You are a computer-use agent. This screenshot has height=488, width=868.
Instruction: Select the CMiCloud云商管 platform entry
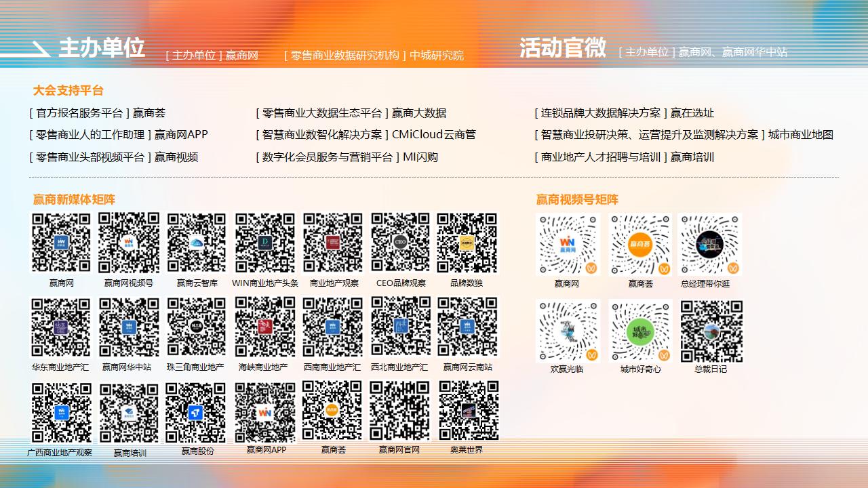(x=434, y=135)
